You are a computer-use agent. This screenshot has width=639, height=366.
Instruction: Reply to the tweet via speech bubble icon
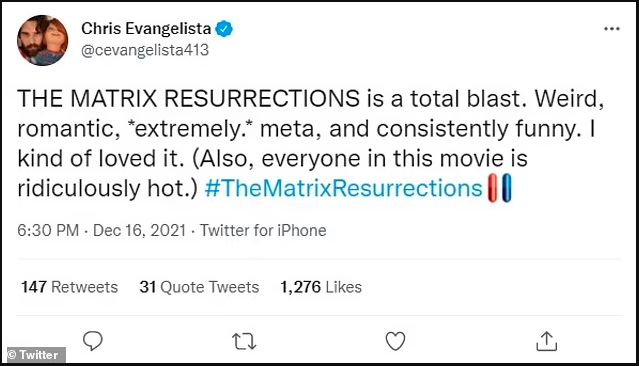[x=93, y=341]
